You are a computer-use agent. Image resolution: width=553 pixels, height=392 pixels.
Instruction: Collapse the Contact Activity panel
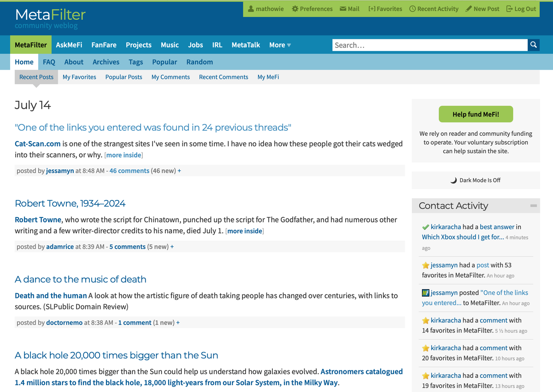click(x=533, y=206)
